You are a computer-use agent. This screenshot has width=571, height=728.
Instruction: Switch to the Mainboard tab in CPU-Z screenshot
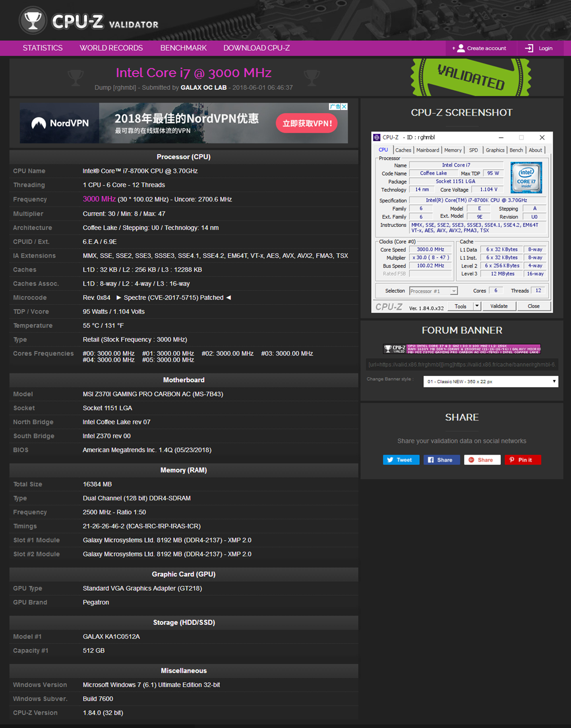coord(428,150)
